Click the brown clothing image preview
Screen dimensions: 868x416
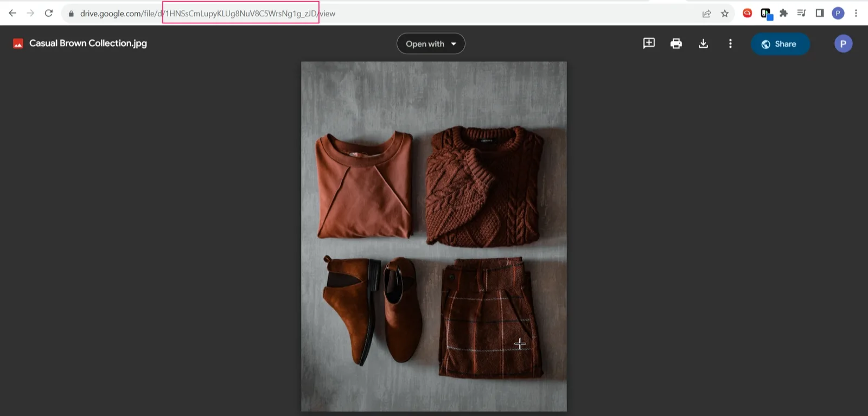(434, 236)
